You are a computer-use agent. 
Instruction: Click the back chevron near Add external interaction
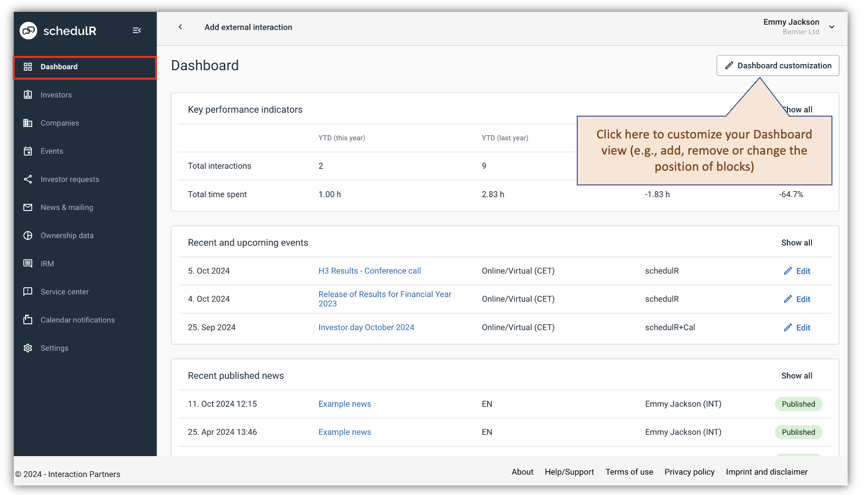[x=180, y=27]
